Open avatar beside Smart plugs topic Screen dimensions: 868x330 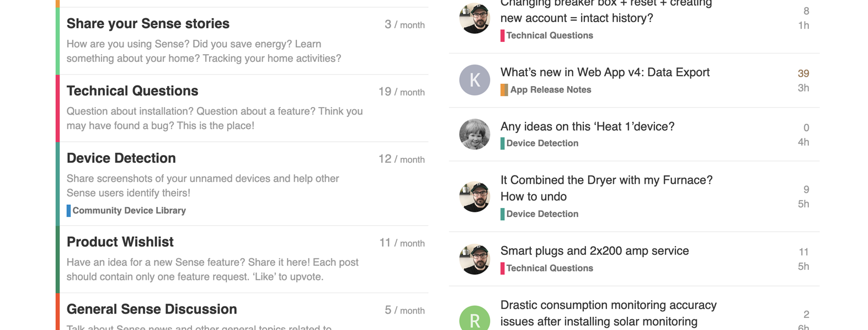click(x=475, y=259)
